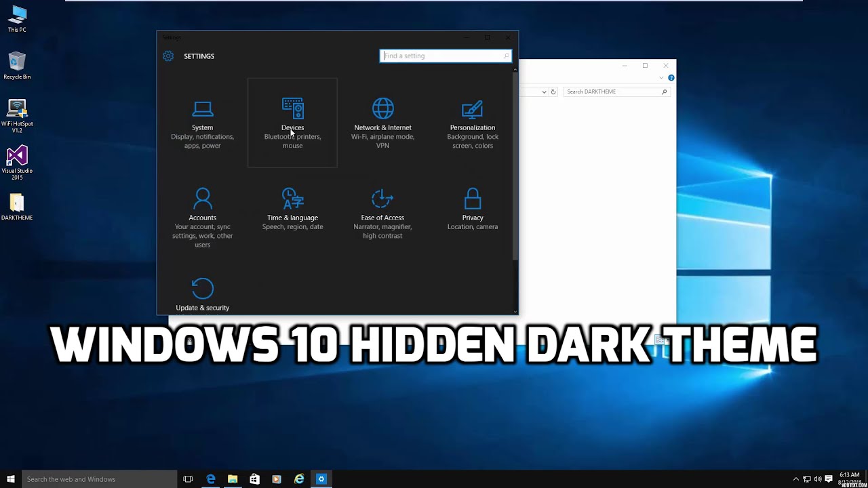Open the Store from the taskbar
The width and height of the screenshot is (868, 488).
(x=254, y=479)
